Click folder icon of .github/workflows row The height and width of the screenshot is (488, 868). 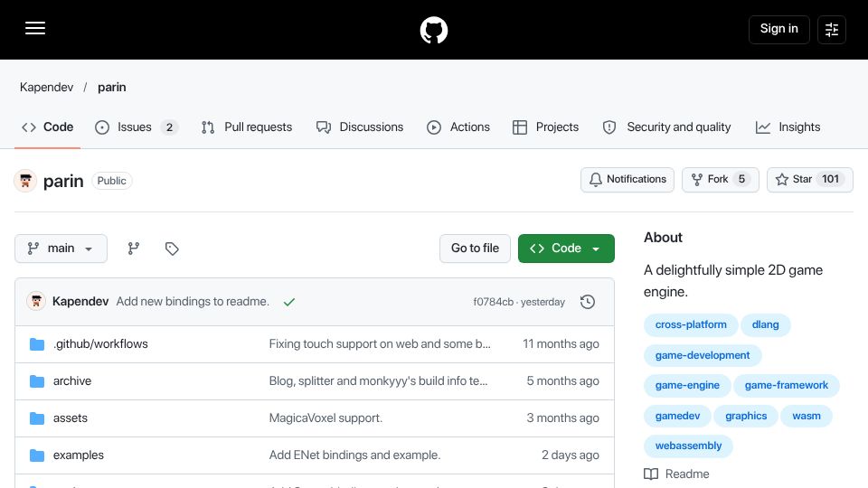pos(36,344)
